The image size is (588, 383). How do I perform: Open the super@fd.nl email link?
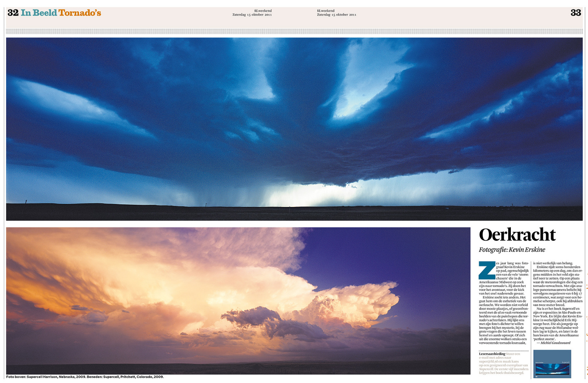coord(488,362)
